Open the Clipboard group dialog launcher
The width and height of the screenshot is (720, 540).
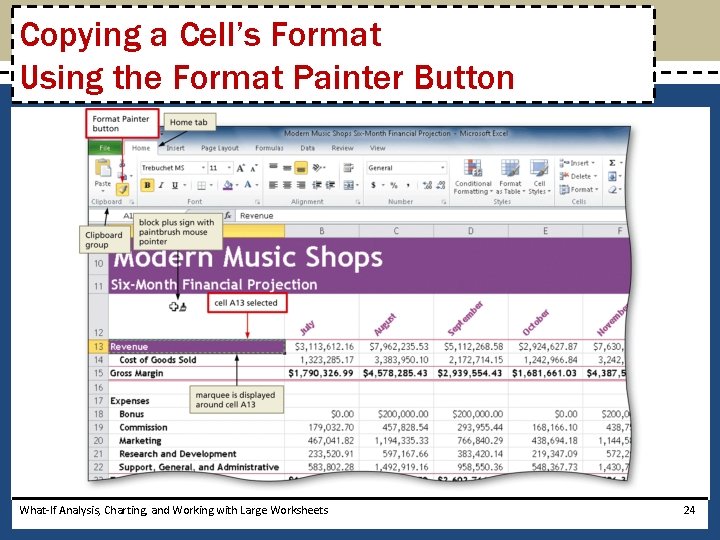point(131,202)
